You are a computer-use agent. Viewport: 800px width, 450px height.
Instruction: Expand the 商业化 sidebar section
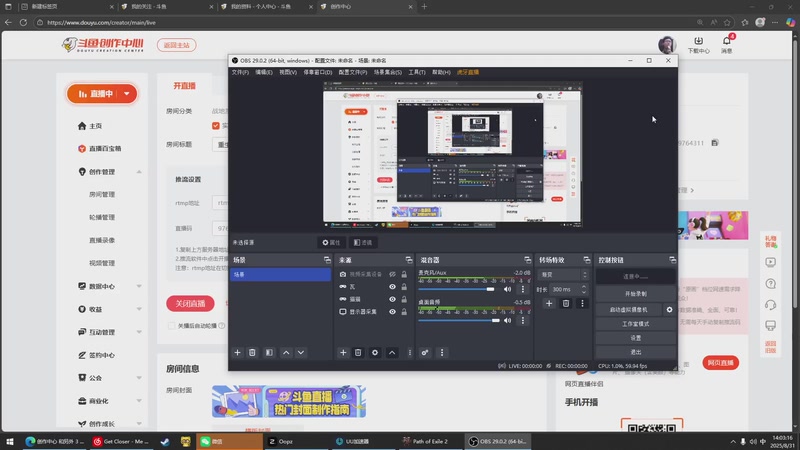coord(139,401)
